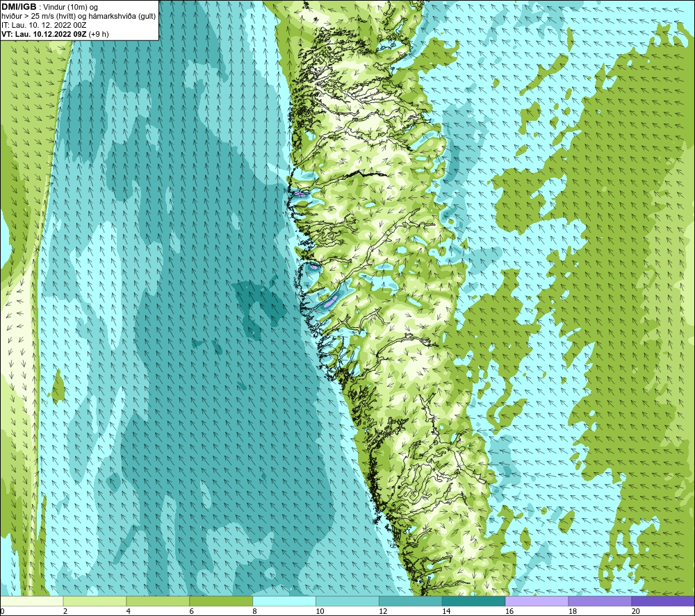The width and height of the screenshot is (695, 616).
Task: Click the 14–16 m/s dark teal swatch
Action: coord(474,601)
